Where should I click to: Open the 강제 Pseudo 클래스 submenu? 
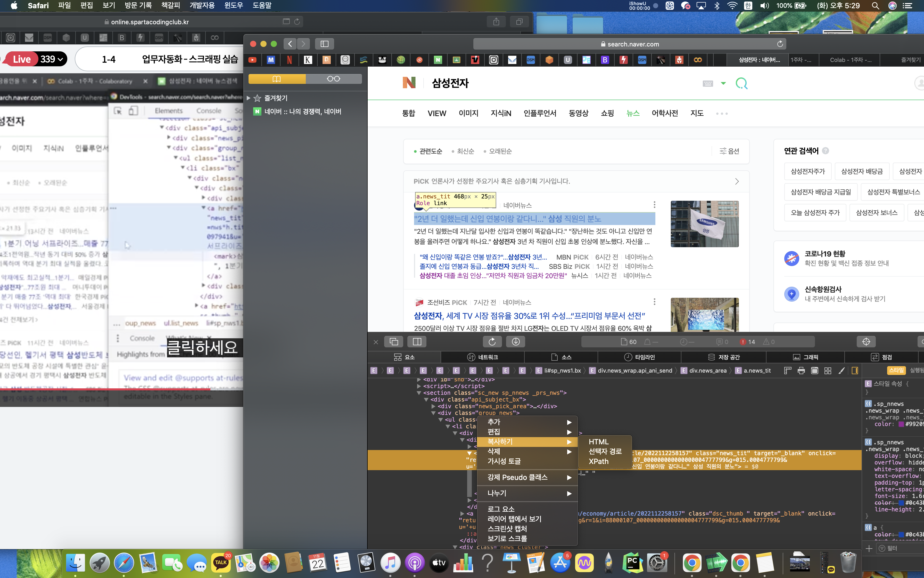pyautogui.click(x=527, y=477)
